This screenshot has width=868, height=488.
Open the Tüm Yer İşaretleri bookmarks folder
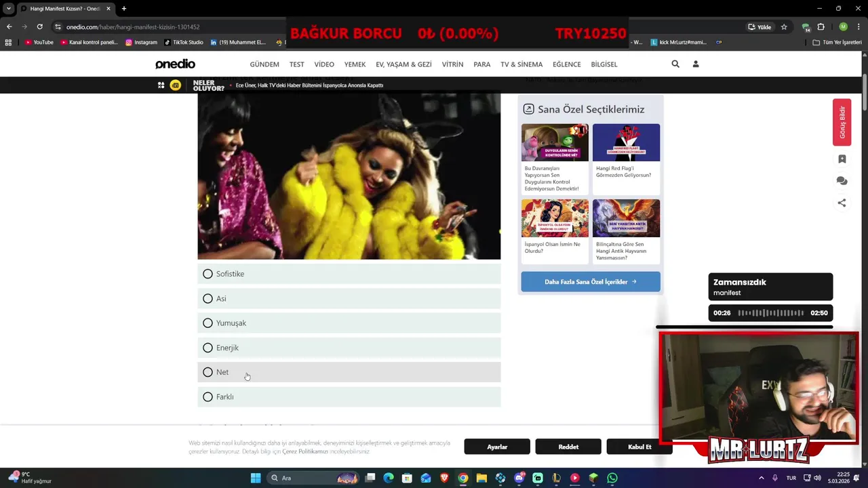(x=837, y=42)
